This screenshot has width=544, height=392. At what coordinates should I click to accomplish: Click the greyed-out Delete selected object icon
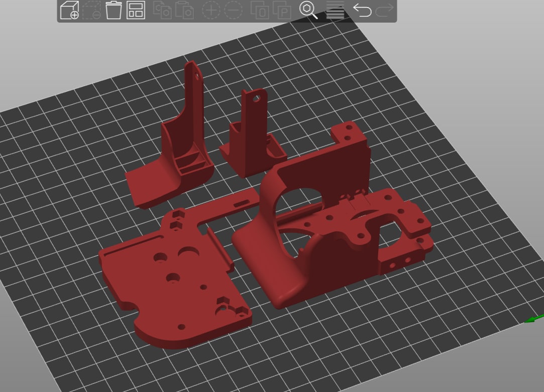pos(92,10)
